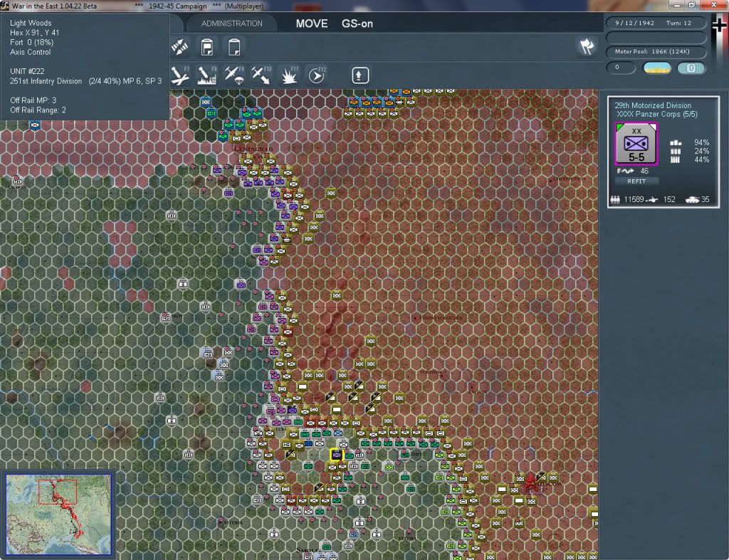Select the F11 explosion attack mode icon

(289, 75)
